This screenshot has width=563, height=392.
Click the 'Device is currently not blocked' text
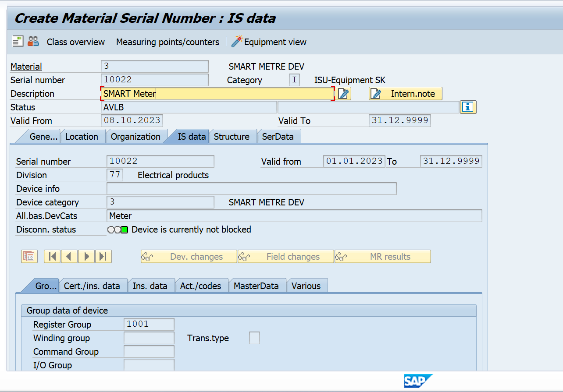click(x=191, y=230)
